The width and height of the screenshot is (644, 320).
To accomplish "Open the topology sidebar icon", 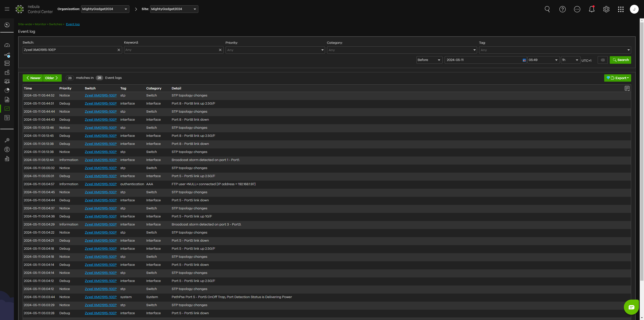I will [x=7, y=55].
